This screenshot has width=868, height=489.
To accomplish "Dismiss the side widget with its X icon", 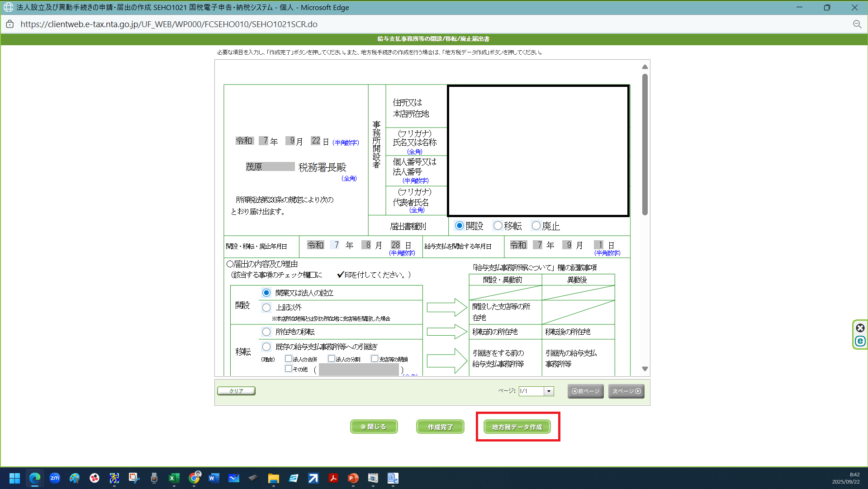I will (x=860, y=328).
